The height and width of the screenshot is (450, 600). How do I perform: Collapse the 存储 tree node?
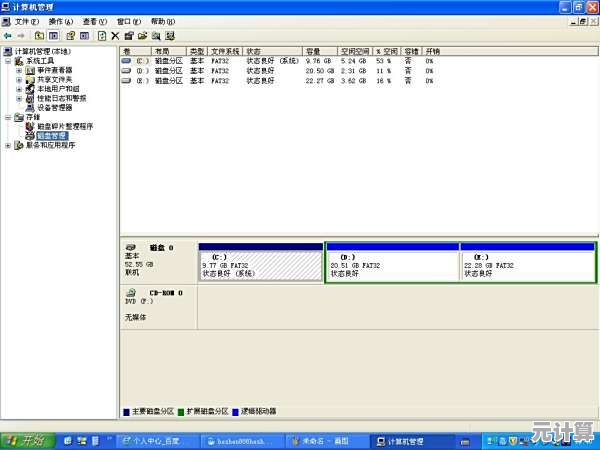pos(8,117)
